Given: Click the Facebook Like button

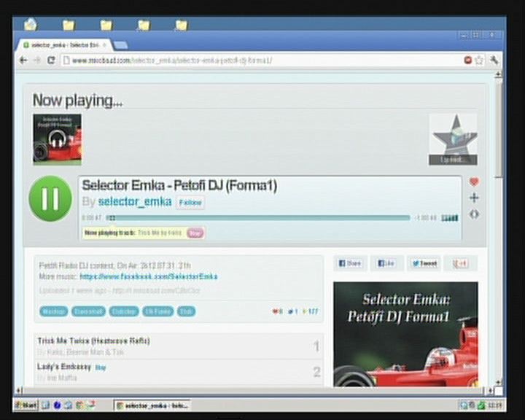Looking at the screenshot, I should [x=386, y=263].
